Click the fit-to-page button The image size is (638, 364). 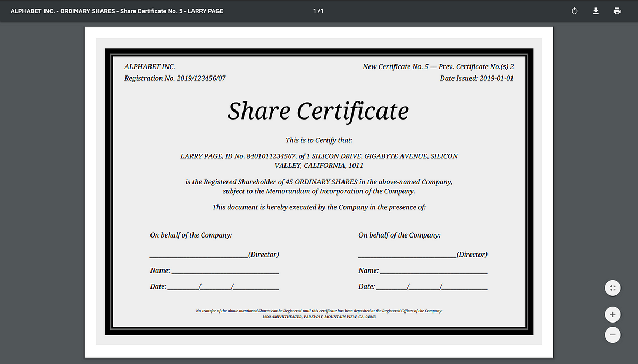pos(612,288)
